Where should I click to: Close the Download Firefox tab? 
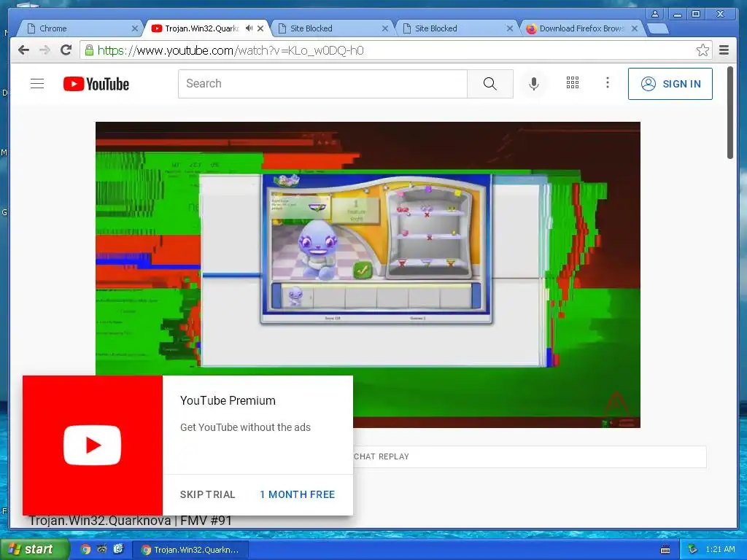pos(635,28)
